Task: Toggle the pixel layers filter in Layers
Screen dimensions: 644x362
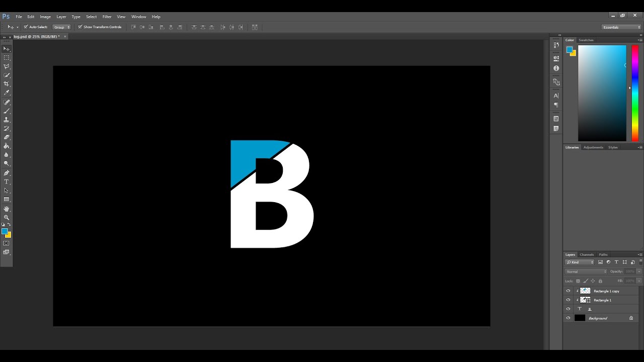Action: (600, 262)
